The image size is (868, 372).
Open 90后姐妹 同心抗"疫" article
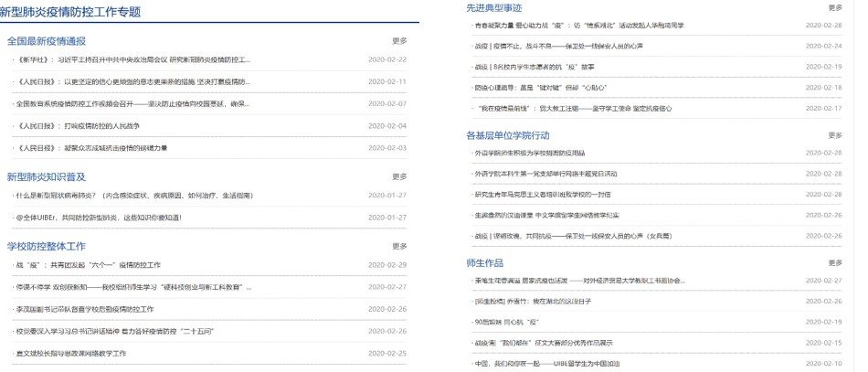[506, 322]
